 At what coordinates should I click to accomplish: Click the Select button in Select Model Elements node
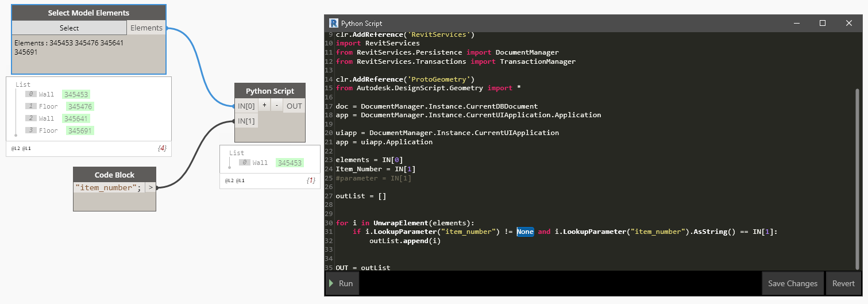(x=69, y=28)
